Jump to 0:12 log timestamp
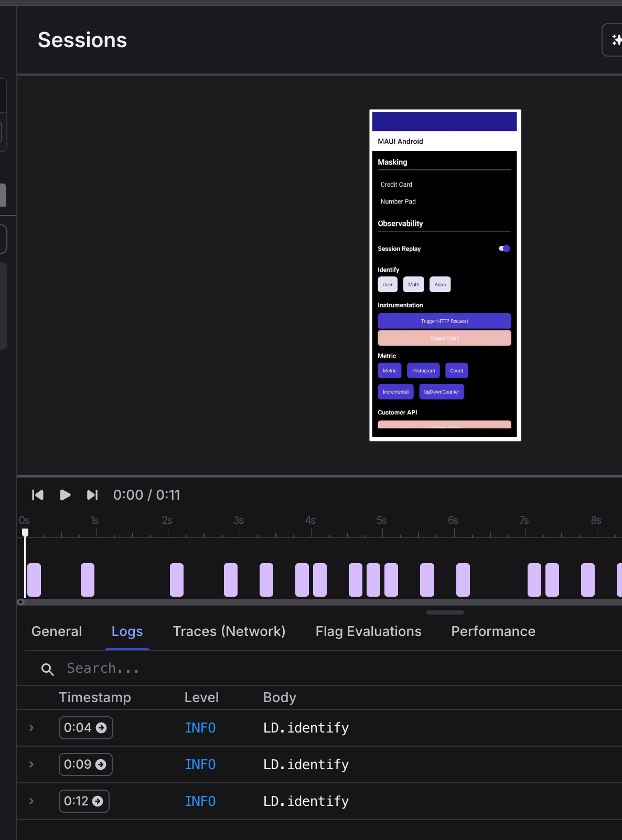 (x=84, y=801)
